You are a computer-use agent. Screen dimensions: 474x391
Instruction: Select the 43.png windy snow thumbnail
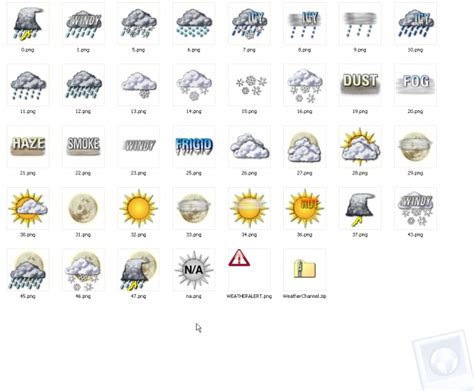[x=415, y=208]
